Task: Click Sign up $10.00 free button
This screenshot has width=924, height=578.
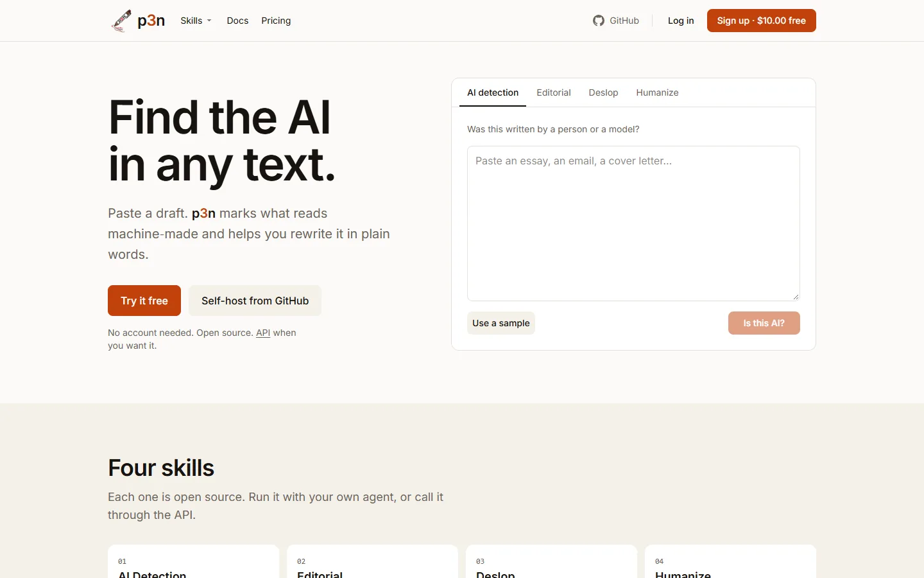Action: point(762,21)
